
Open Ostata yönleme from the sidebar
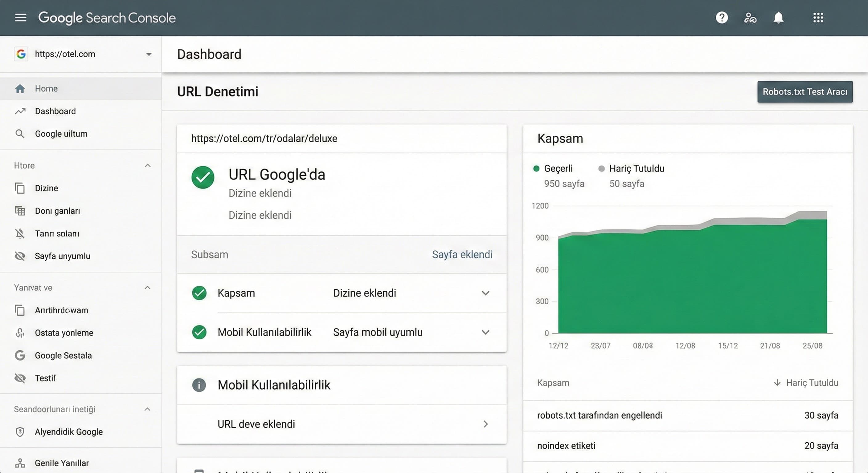(x=64, y=333)
